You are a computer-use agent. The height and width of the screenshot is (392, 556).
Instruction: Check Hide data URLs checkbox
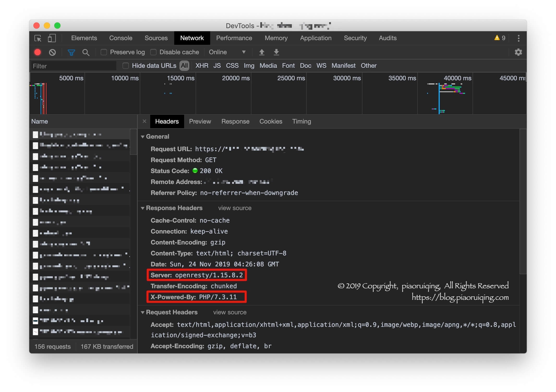coord(125,66)
